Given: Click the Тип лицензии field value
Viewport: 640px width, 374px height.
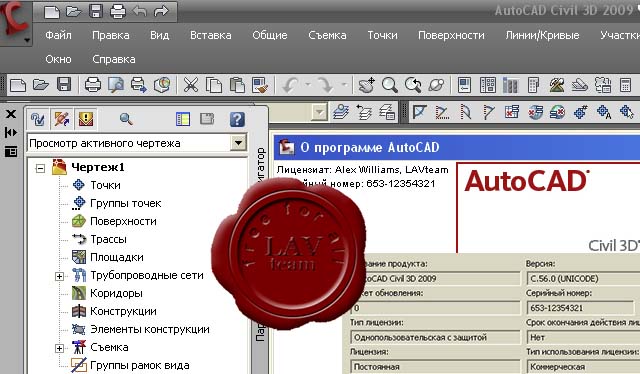Looking at the screenshot, I should [x=435, y=337].
